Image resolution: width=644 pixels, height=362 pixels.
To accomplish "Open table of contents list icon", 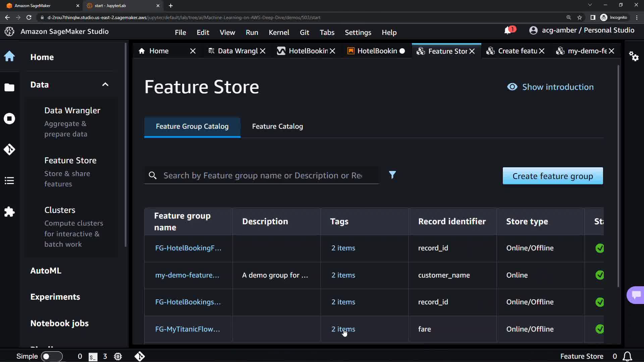I will (9, 181).
